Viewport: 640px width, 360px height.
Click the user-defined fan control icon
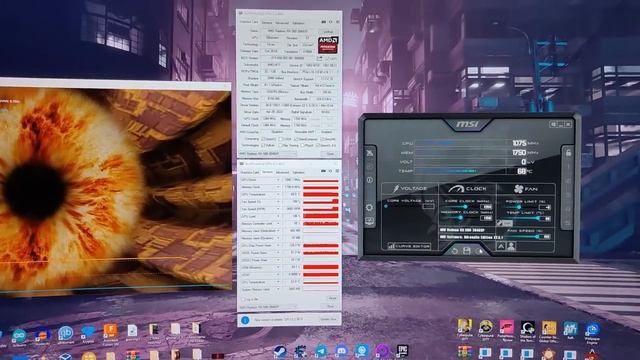511,246
